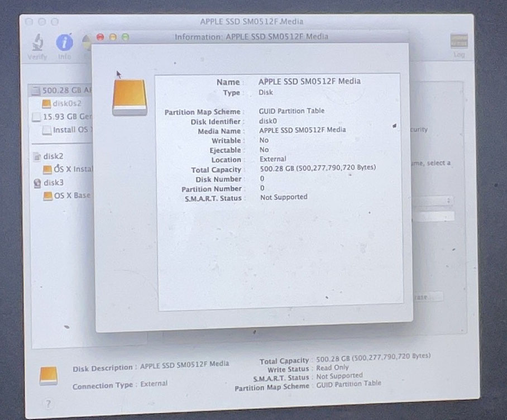Viewport: 507px width, 420px height.
Task: Click the Verify microscope toolbar icon
Action: click(38, 42)
